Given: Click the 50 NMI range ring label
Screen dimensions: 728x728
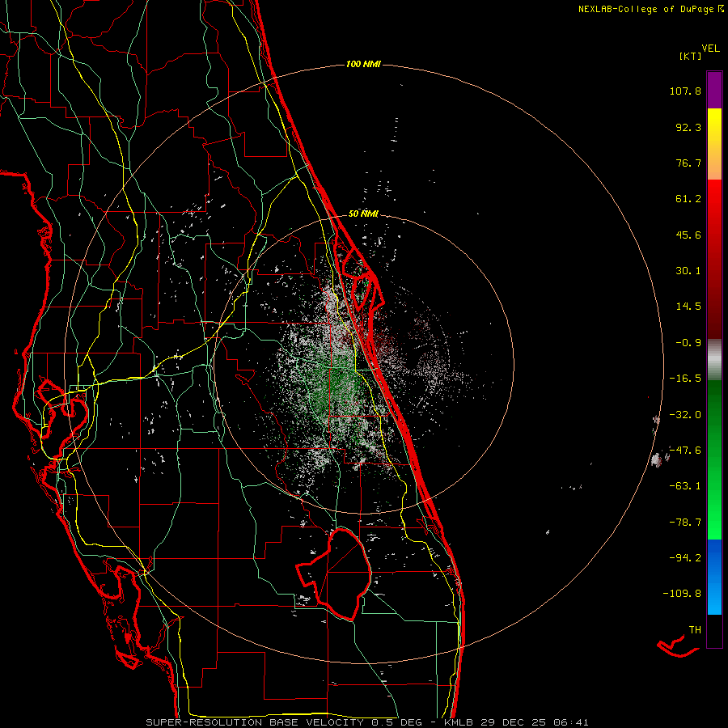Looking at the screenshot, I should (363, 214).
